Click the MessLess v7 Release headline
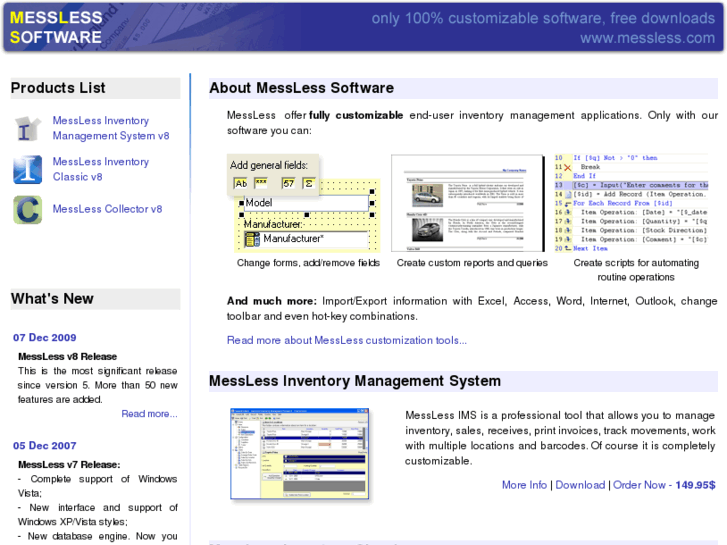Image resolution: width=727 pixels, height=545 pixels. (x=69, y=465)
